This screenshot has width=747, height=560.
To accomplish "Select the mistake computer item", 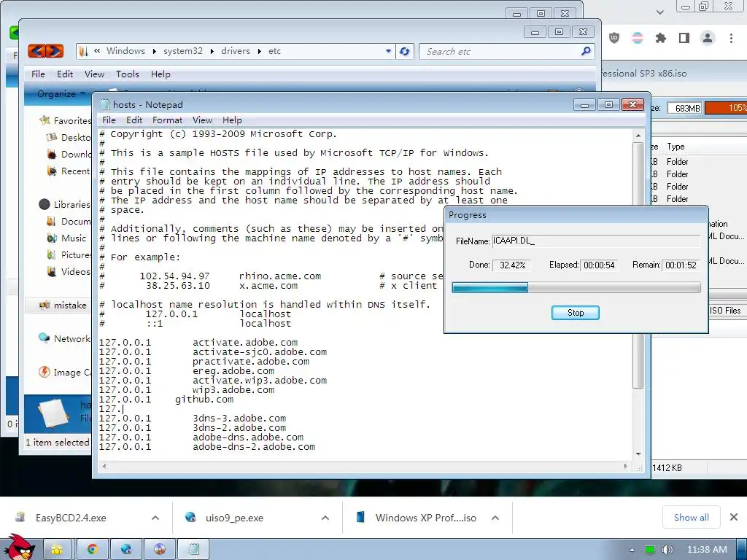I will coord(63,306).
